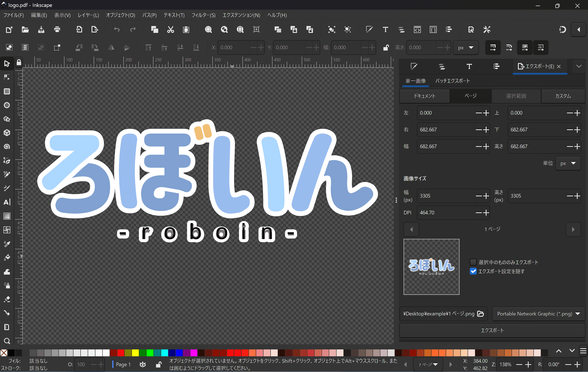Toggle move patterns with object button
The image size is (588, 372).
(541, 48)
